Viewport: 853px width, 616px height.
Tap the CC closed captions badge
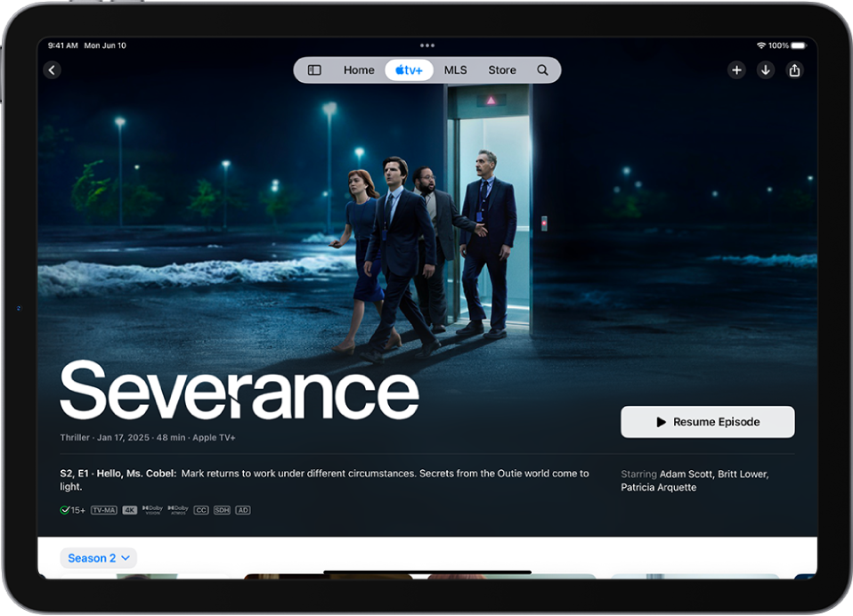tap(200, 509)
